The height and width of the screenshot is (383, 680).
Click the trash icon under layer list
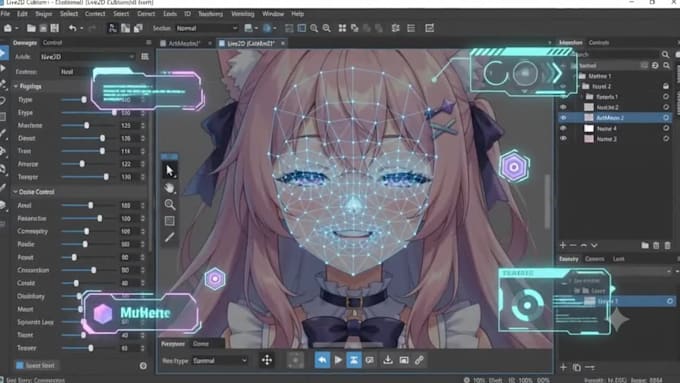[x=667, y=246]
